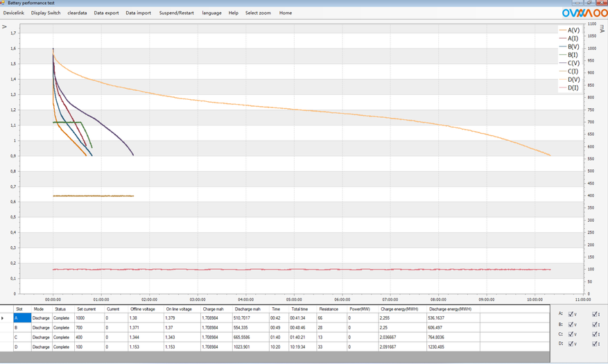Click the OVMAOO logo
This screenshot has height=364, width=608.
584,12
